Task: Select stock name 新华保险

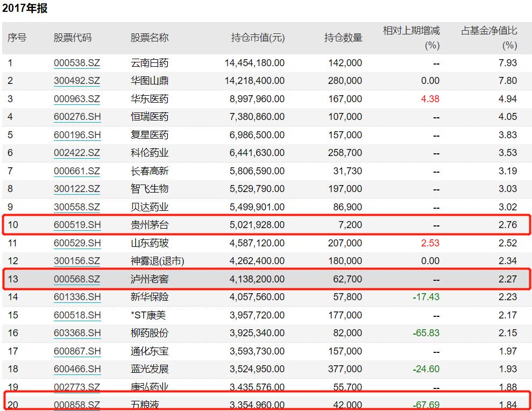Action: coord(150,297)
